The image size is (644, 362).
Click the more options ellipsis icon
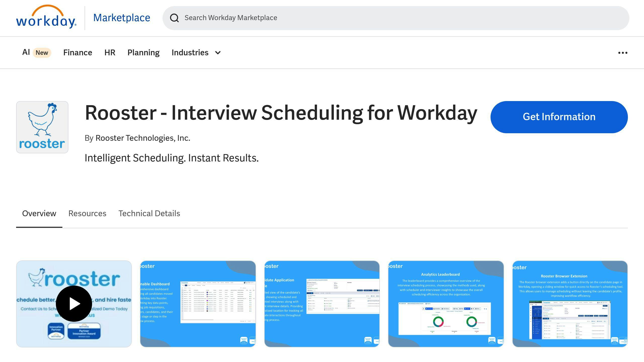coord(623,53)
